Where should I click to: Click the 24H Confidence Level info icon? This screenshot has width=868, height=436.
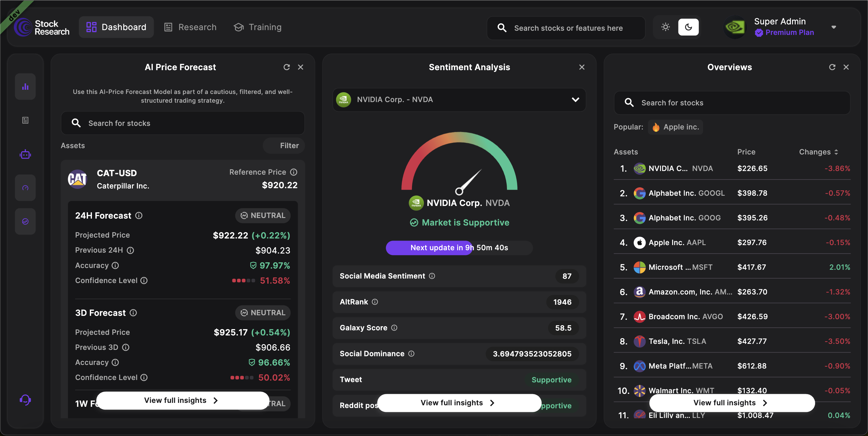[144, 280]
